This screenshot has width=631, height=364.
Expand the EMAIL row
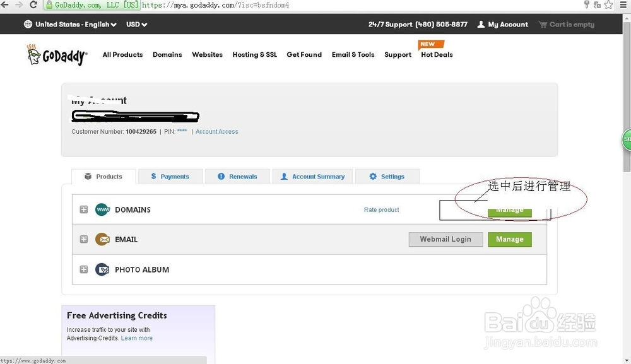tap(84, 239)
